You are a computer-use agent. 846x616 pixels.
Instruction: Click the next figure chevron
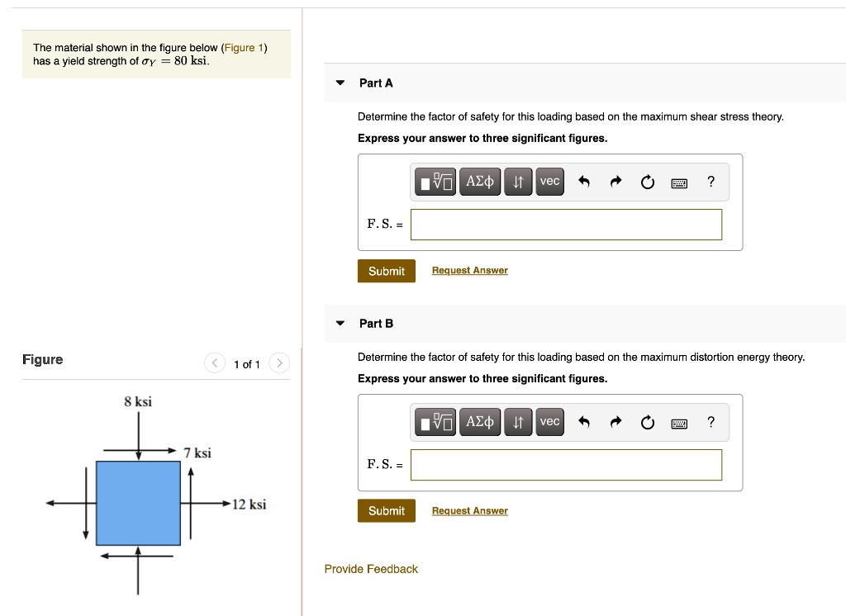tap(279, 363)
